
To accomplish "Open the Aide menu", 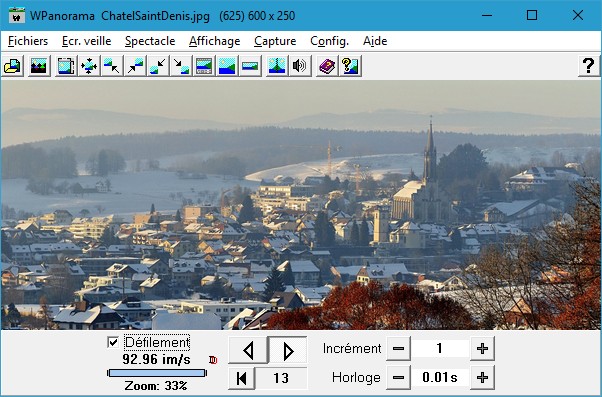I will (375, 41).
